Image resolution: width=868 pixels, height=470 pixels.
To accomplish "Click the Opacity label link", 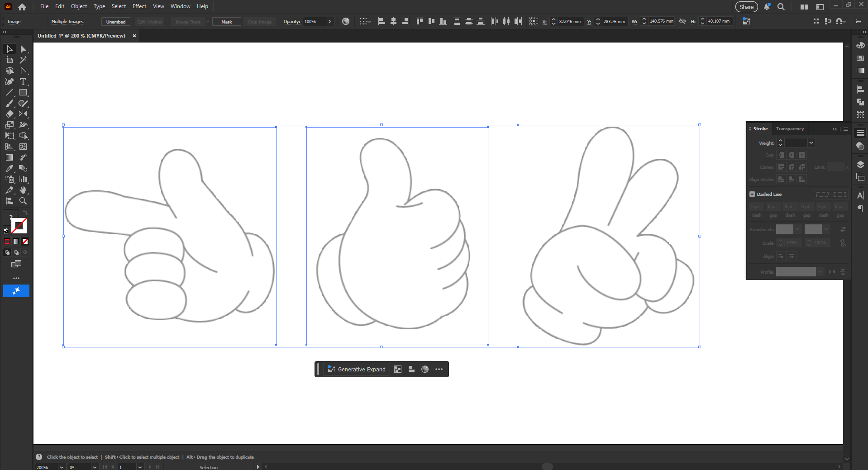I will point(291,22).
